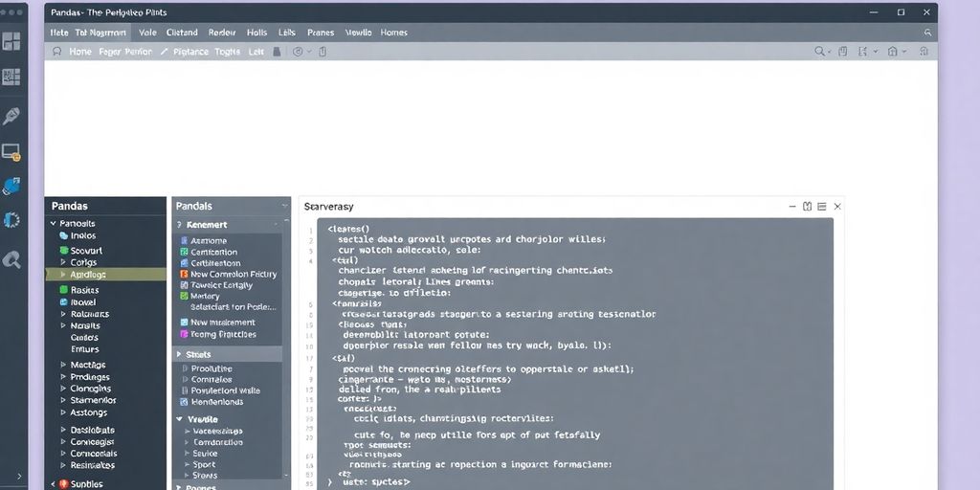Click the house icon in right toolbar
The width and height of the screenshot is (980, 490).
(893, 52)
